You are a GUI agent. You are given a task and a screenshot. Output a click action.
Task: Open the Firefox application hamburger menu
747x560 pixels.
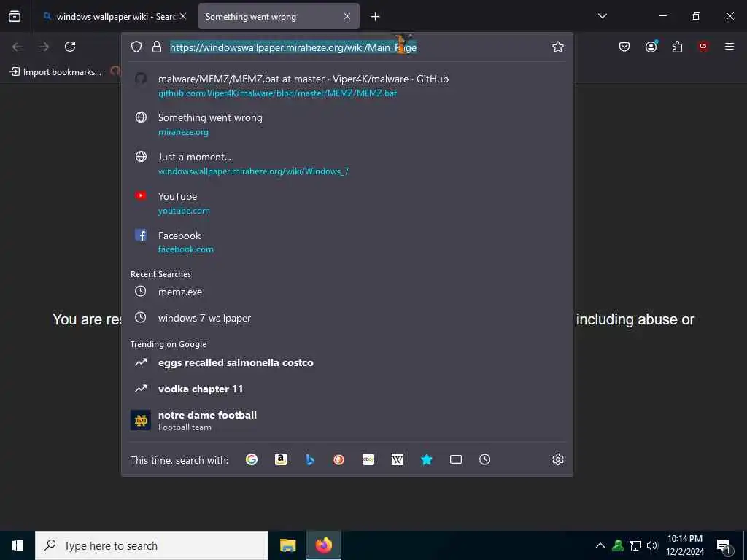click(x=729, y=47)
